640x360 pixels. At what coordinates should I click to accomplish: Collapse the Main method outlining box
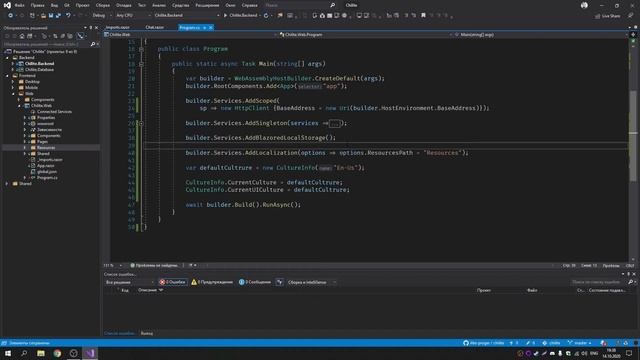(141, 64)
